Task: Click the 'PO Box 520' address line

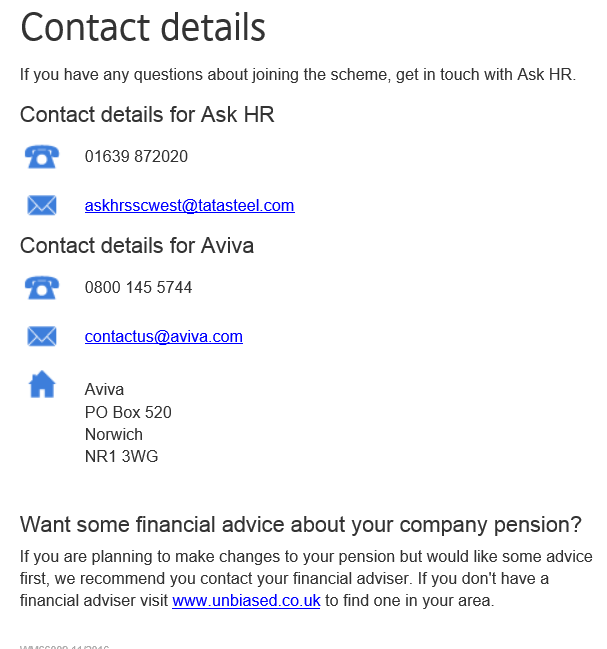Action: (x=128, y=412)
